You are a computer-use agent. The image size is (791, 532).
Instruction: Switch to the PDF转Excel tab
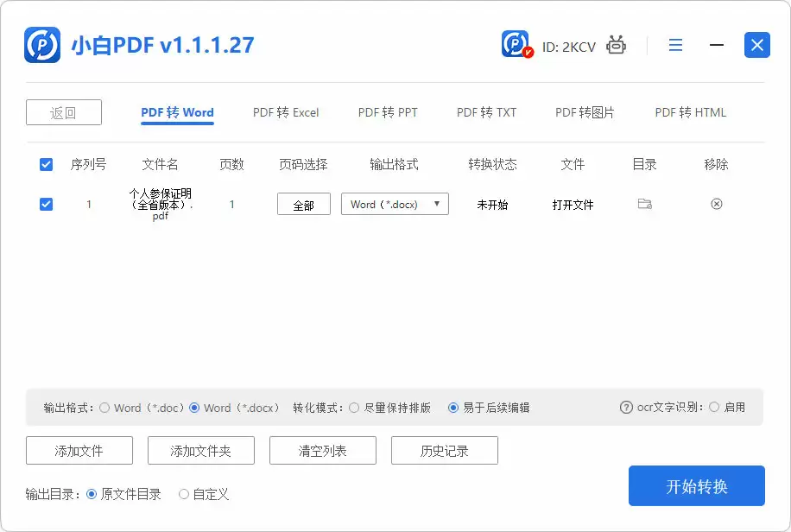click(285, 112)
